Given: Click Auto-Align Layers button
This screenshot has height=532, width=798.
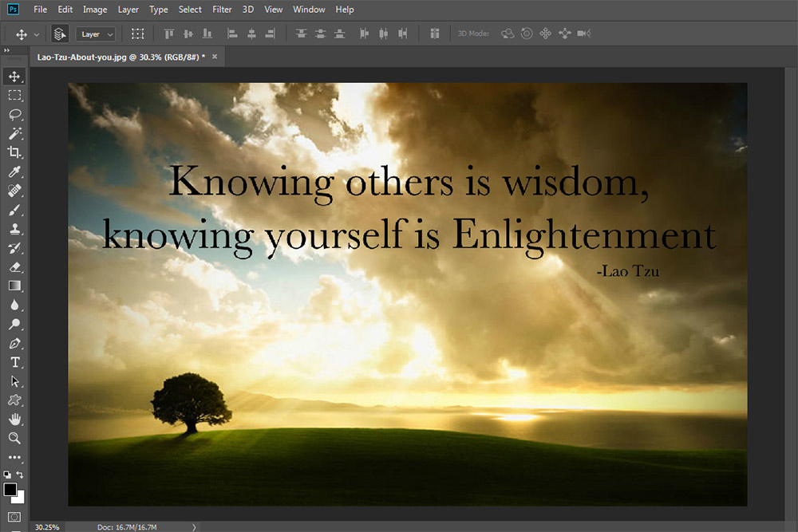Looking at the screenshot, I should (x=435, y=33).
